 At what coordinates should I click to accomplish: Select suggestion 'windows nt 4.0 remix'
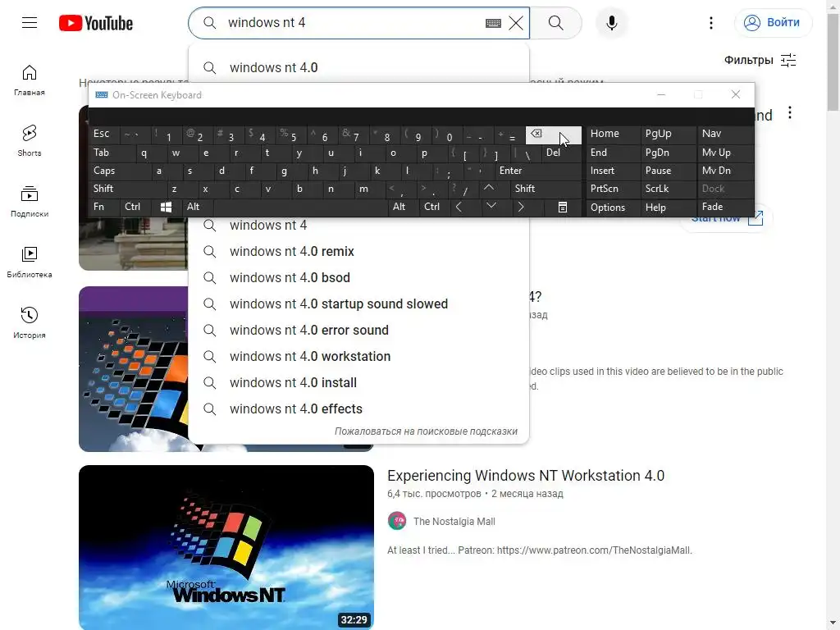point(358,251)
